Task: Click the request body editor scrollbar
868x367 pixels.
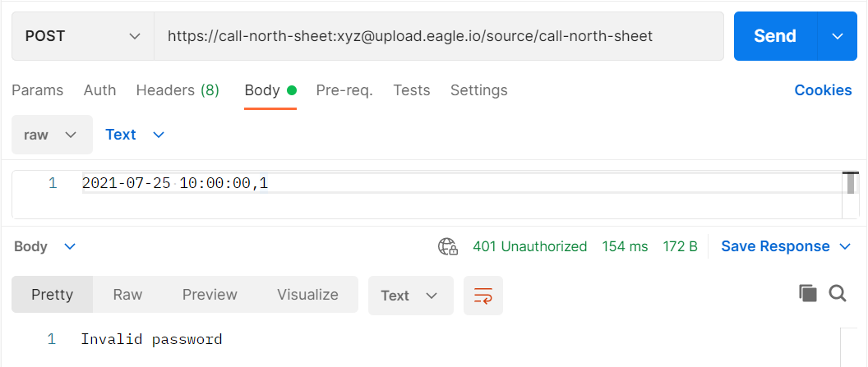Action: 851,195
